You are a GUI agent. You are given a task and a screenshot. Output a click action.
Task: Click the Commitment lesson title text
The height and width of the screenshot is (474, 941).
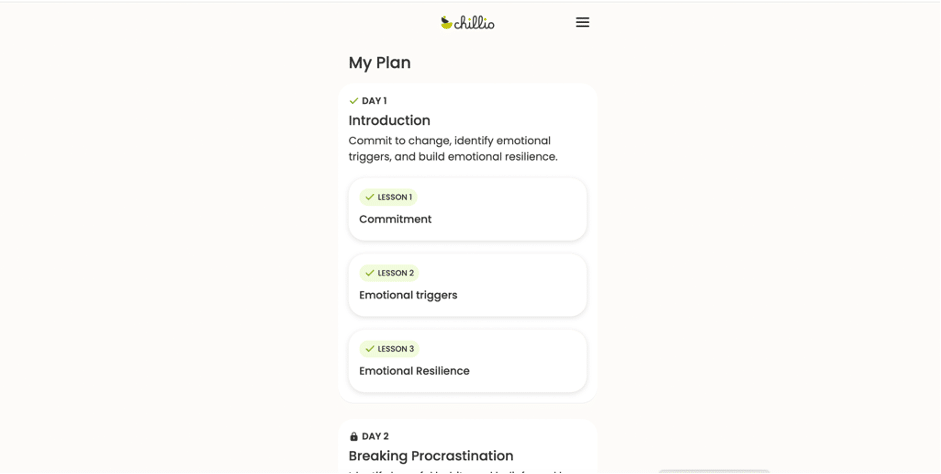click(395, 219)
